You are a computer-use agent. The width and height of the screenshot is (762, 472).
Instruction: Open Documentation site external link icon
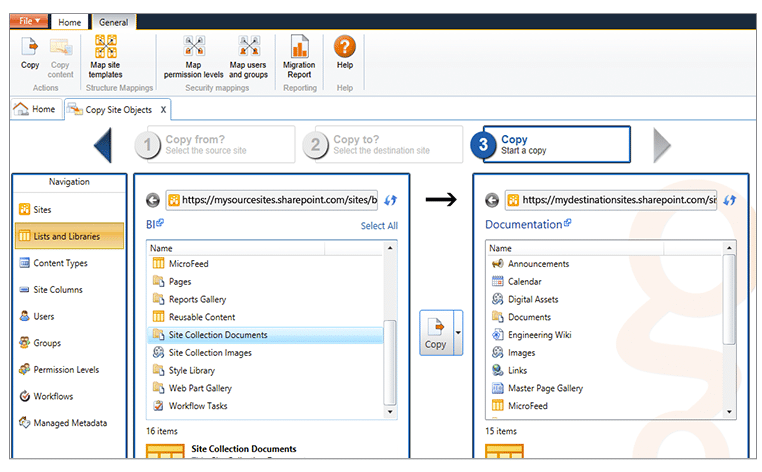568,223
